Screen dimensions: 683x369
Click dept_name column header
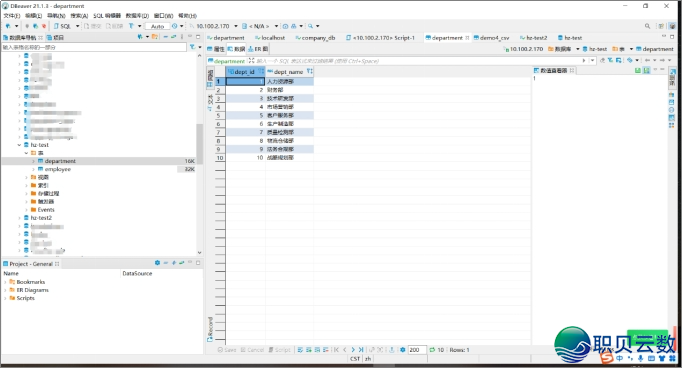289,72
